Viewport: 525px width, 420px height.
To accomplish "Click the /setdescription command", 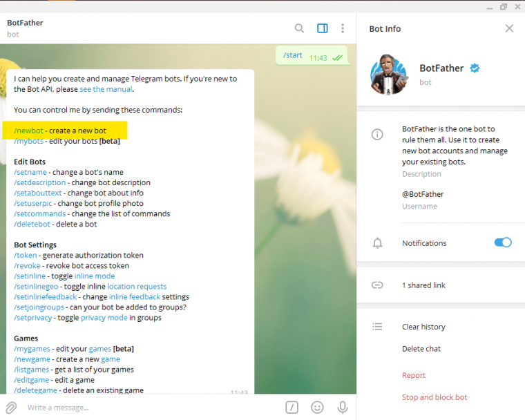I will click(40, 182).
